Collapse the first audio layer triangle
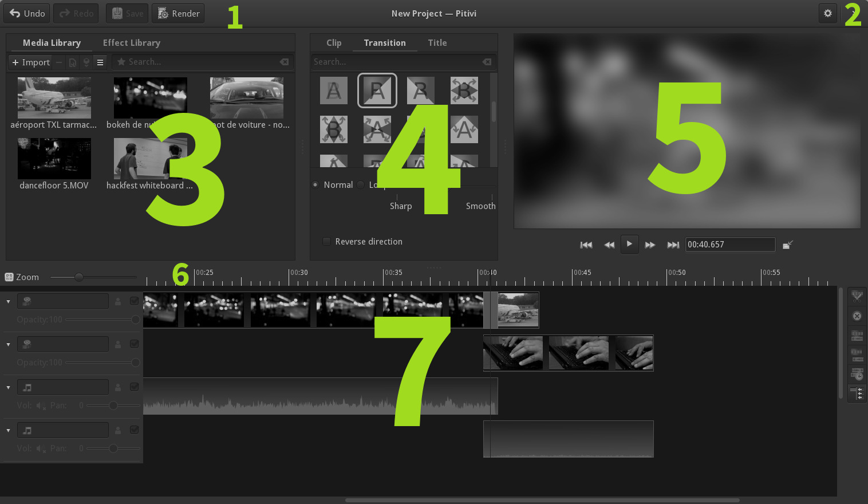The height and width of the screenshot is (504, 868). [x=8, y=387]
